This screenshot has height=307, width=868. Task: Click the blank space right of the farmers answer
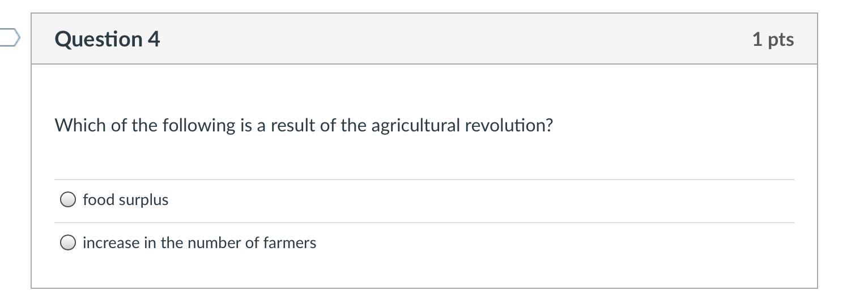(538, 243)
